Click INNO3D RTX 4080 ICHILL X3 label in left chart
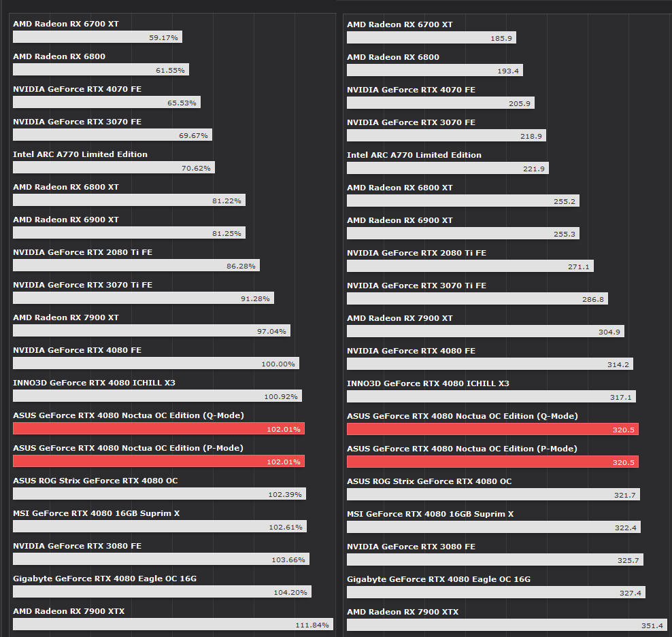The width and height of the screenshot is (672, 637). pos(94,383)
